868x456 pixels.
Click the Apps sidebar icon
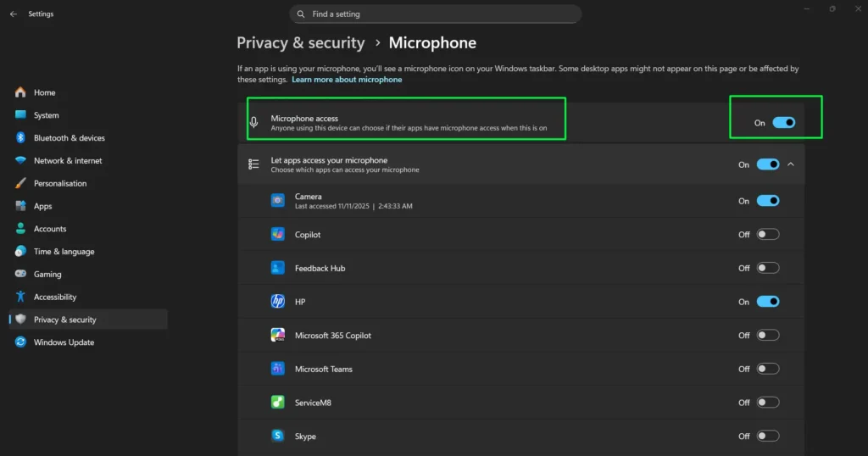[20, 206]
